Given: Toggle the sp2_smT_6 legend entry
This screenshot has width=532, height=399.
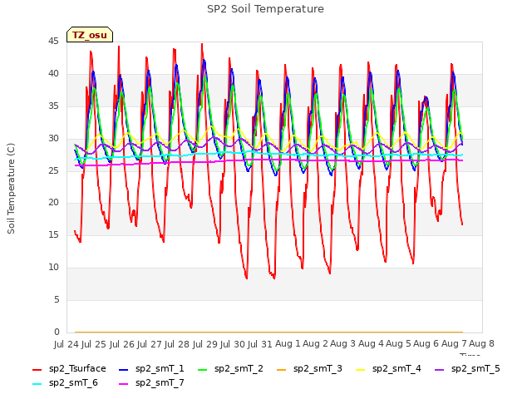Looking at the screenshot, I should point(65,383).
